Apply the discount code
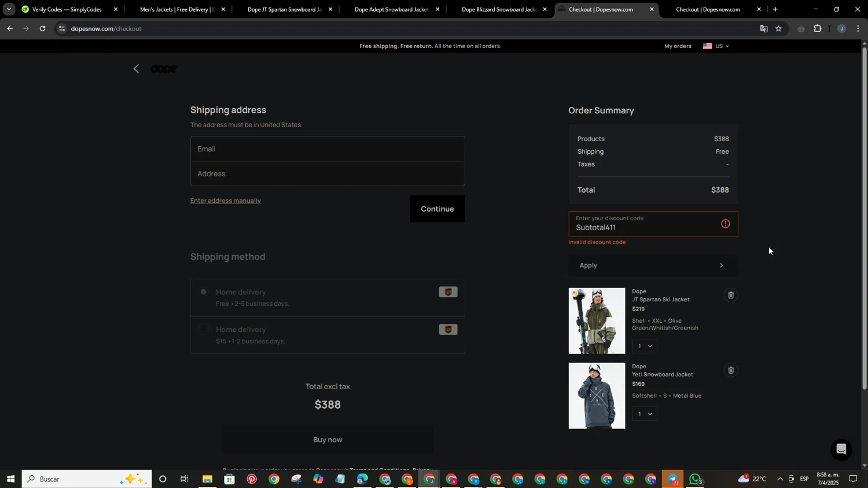Image resolution: width=868 pixels, height=488 pixels. 653,265
